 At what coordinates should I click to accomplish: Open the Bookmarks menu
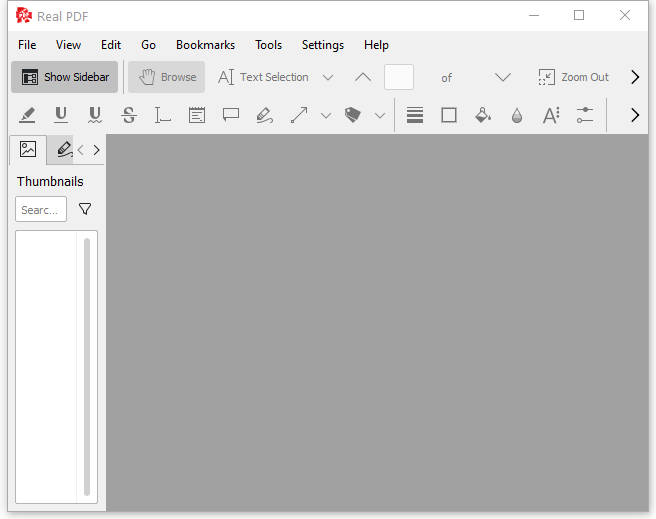click(205, 45)
